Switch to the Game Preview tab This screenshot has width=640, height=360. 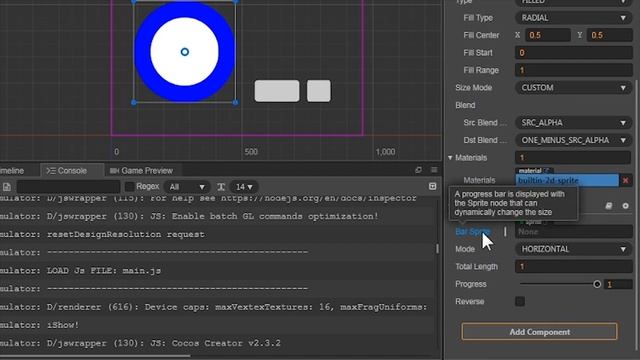(x=141, y=170)
